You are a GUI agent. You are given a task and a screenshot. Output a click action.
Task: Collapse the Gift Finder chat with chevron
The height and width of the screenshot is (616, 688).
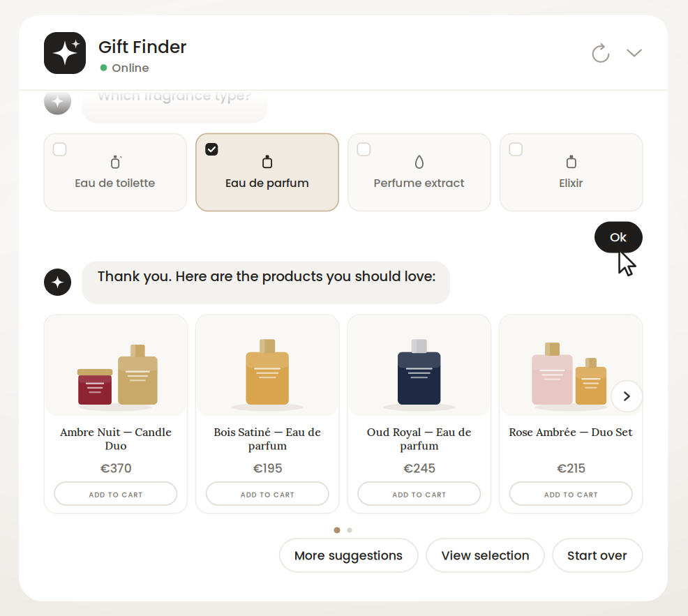point(634,53)
